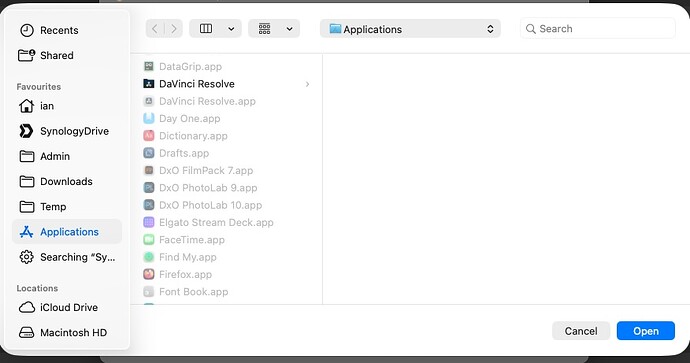This screenshot has width=690, height=363.
Task: Click the iCloud Drive cloud icon
Action: (x=26, y=308)
